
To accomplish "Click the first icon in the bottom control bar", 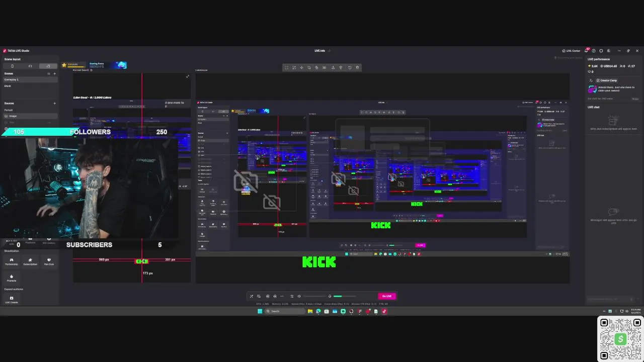I will pos(252,296).
